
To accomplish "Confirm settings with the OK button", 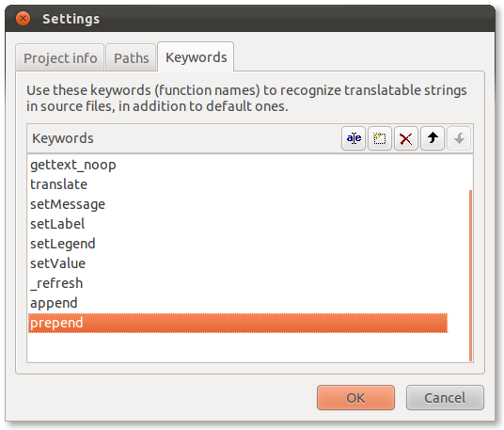I will [355, 398].
